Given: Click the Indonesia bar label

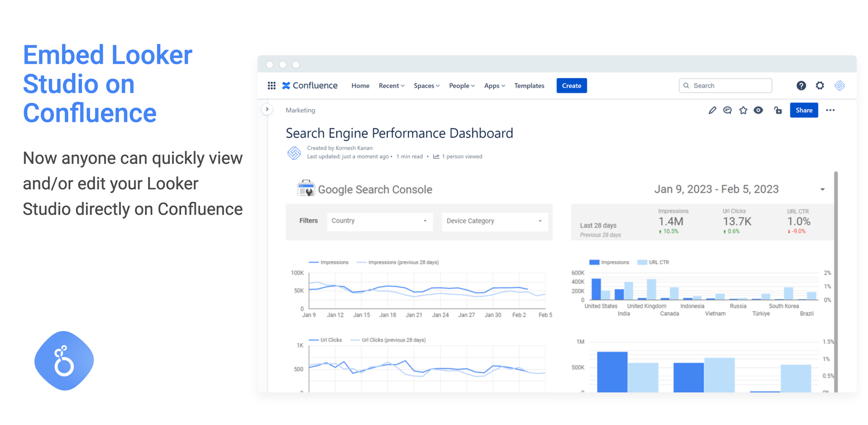Looking at the screenshot, I should pyautogui.click(x=692, y=306).
